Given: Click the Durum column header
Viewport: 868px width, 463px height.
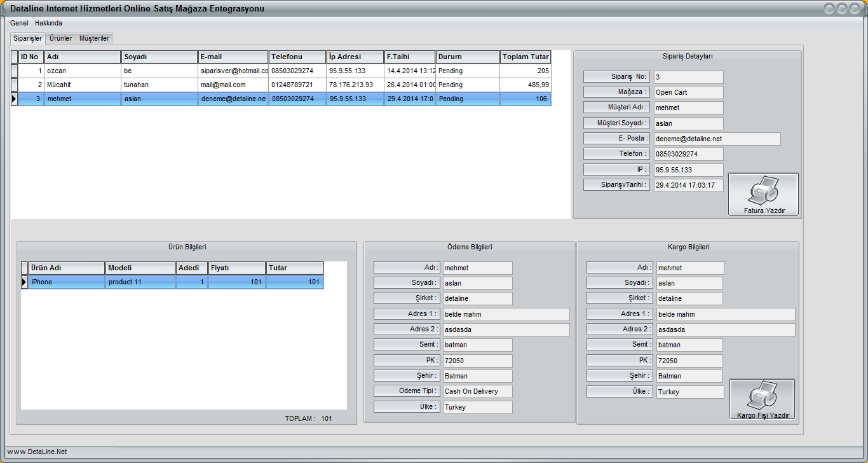Looking at the screenshot, I should coord(467,57).
